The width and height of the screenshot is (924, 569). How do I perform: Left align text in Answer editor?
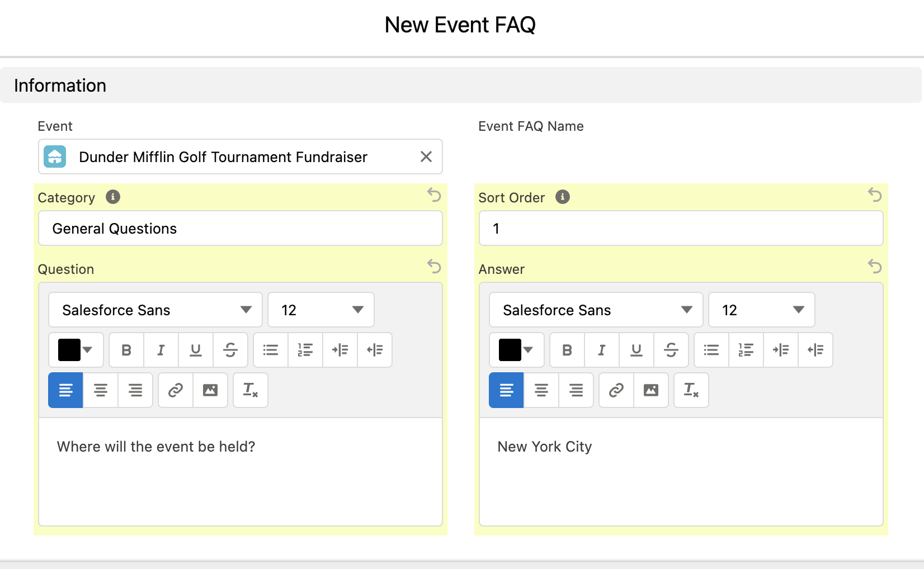click(x=506, y=390)
